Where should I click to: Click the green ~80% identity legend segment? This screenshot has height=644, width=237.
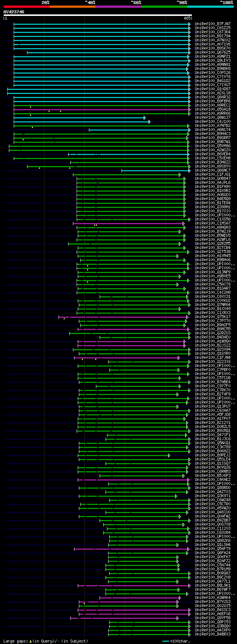164,7
